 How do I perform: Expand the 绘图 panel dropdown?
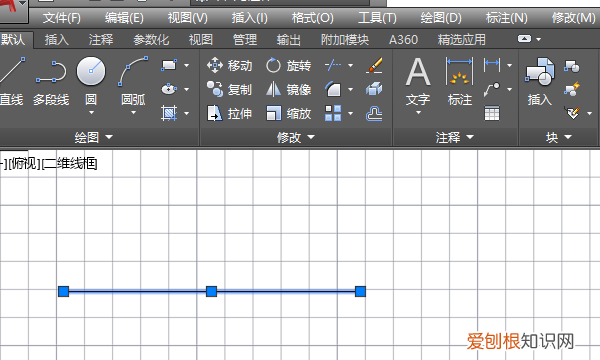pos(109,137)
